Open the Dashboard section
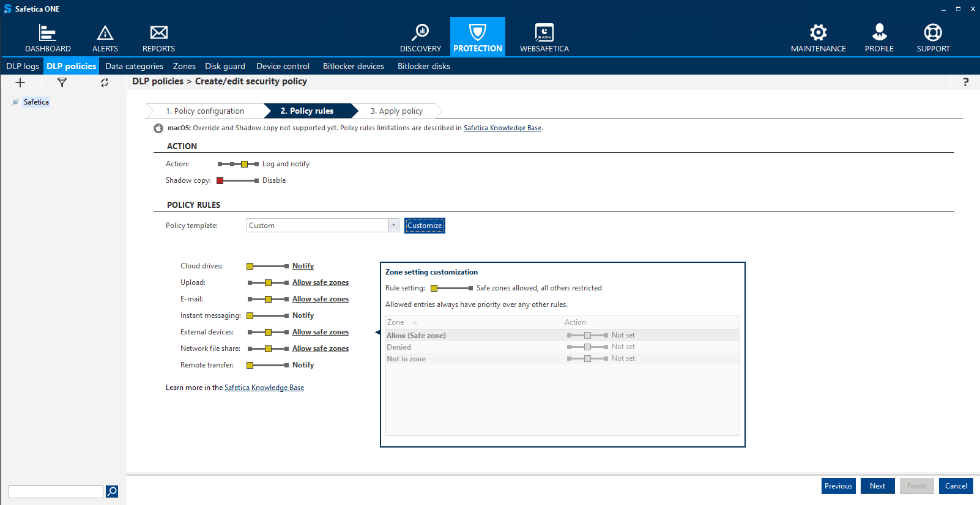This screenshot has height=505, width=980. click(x=48, y=38)
